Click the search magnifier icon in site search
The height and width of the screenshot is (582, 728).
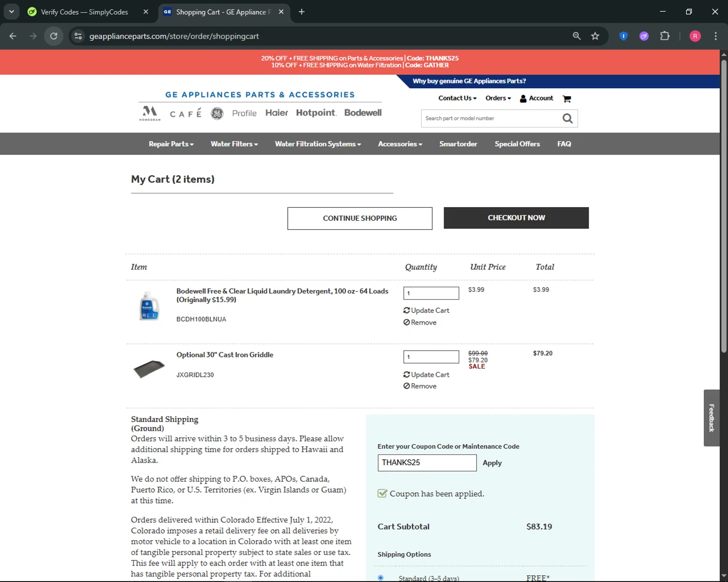(x=567, y=118)
